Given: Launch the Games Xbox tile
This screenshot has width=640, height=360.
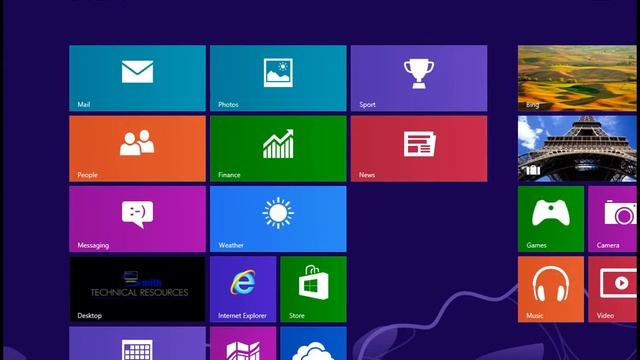Looking at the screenshot, I should 551,219.
